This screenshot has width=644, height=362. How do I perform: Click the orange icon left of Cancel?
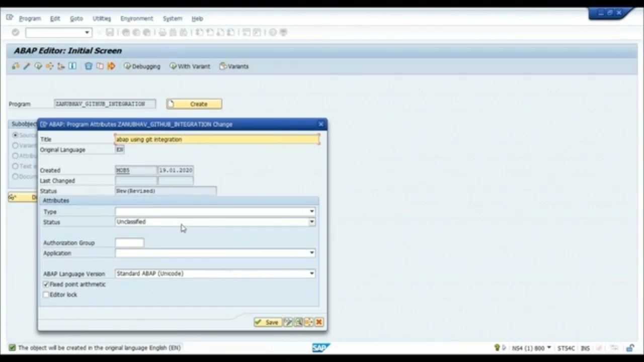pyautogui.click(x=308, y=322)
